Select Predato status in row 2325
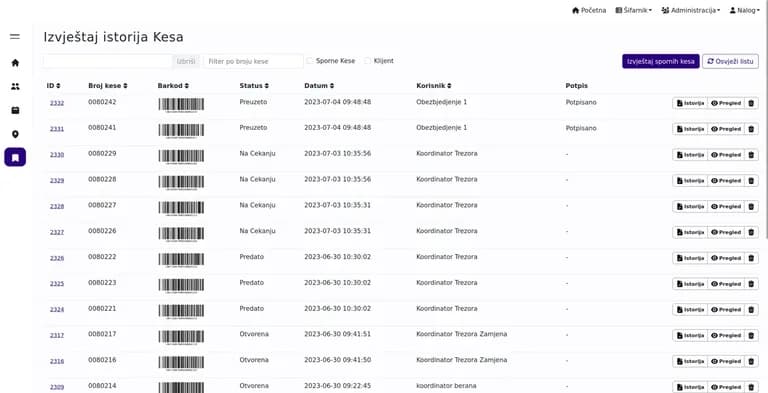 pyautogui.click(x=252, y=283)
